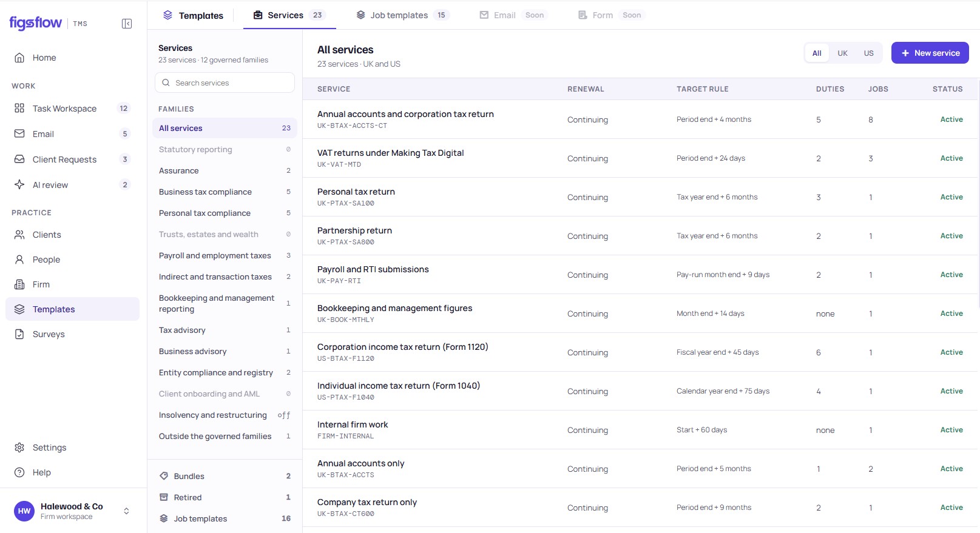Viewport: 980px width, 533px height.
Task: Click the figsflow logo
Action: pyautogui.click(x=35, y=23)
